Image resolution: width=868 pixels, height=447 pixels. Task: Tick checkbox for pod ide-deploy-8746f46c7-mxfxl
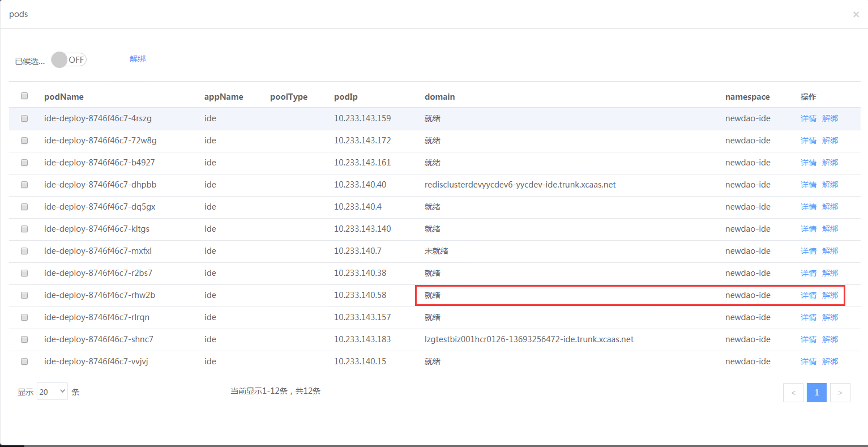[x=24, y=251]
